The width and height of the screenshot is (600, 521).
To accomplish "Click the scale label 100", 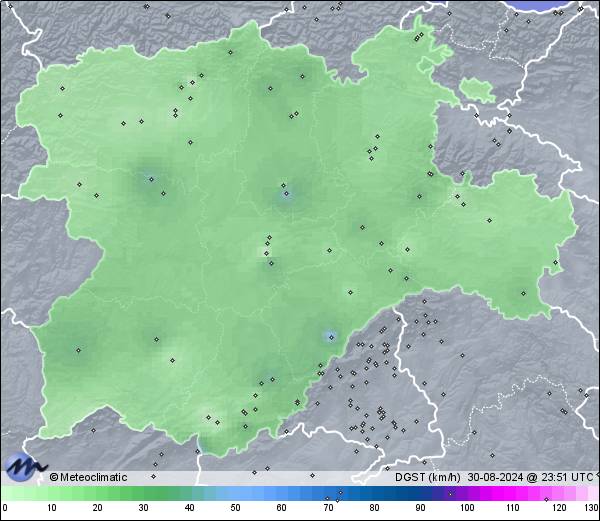I will (x=467, y=508).
